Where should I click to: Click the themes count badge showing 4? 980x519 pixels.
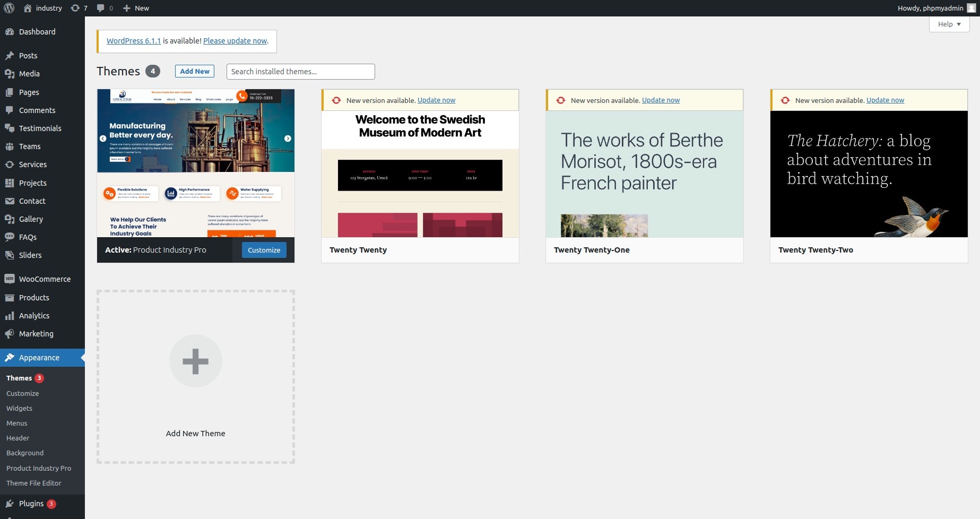(x=153, y=71)
